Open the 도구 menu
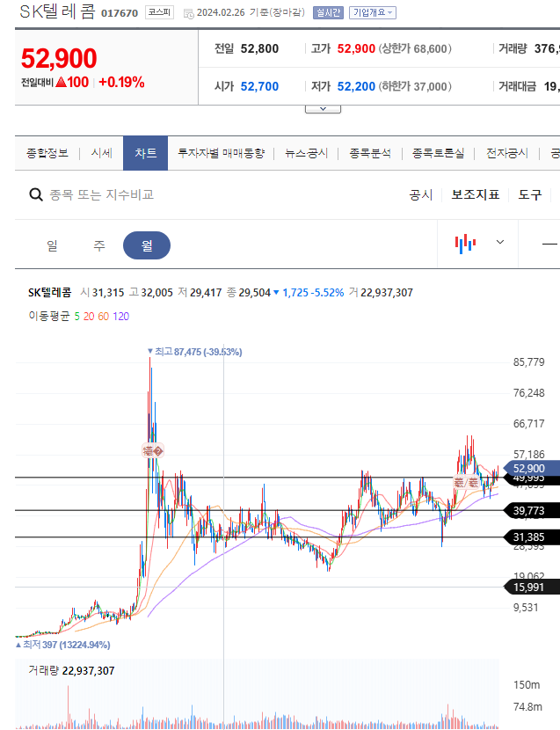 (530, 194)
